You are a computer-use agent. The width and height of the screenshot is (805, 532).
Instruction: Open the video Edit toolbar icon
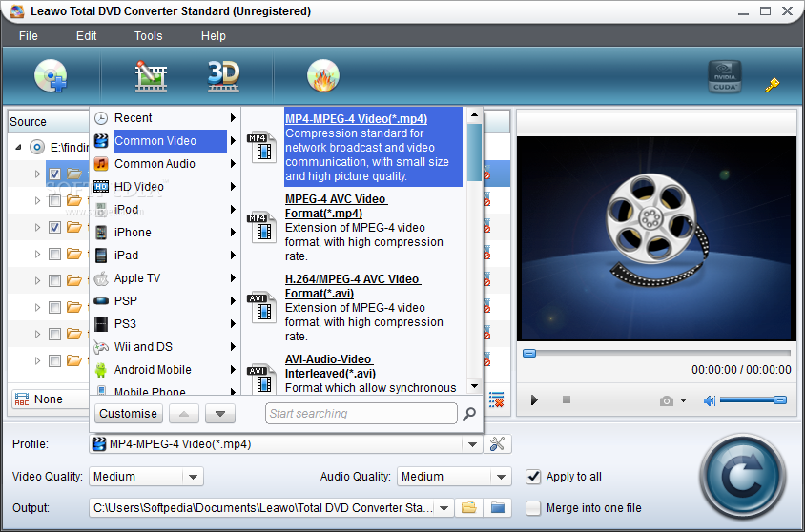151,76
